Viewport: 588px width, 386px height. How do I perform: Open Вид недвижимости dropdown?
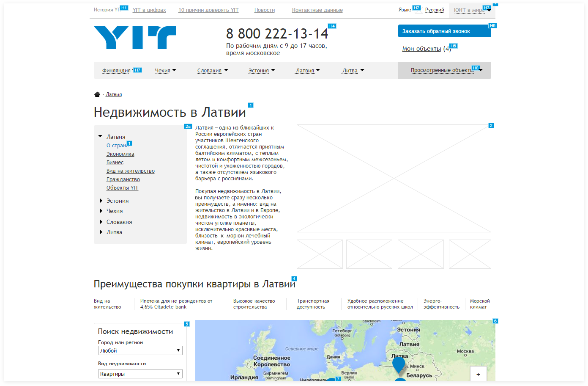140,374
